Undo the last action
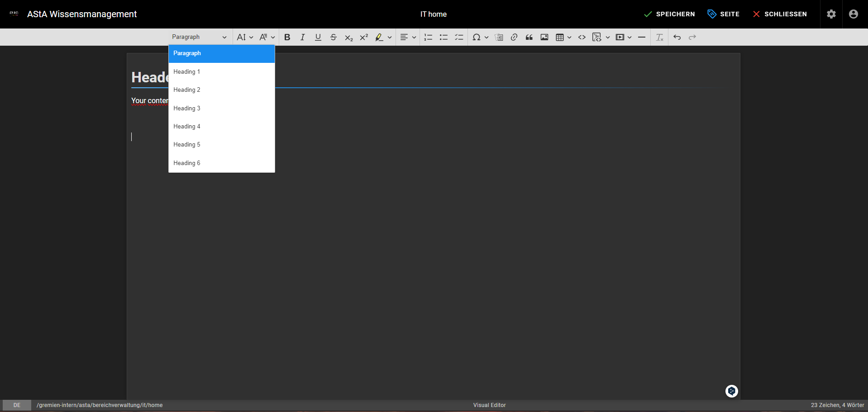The image size is (868, 412). click(x=677, y=37)
